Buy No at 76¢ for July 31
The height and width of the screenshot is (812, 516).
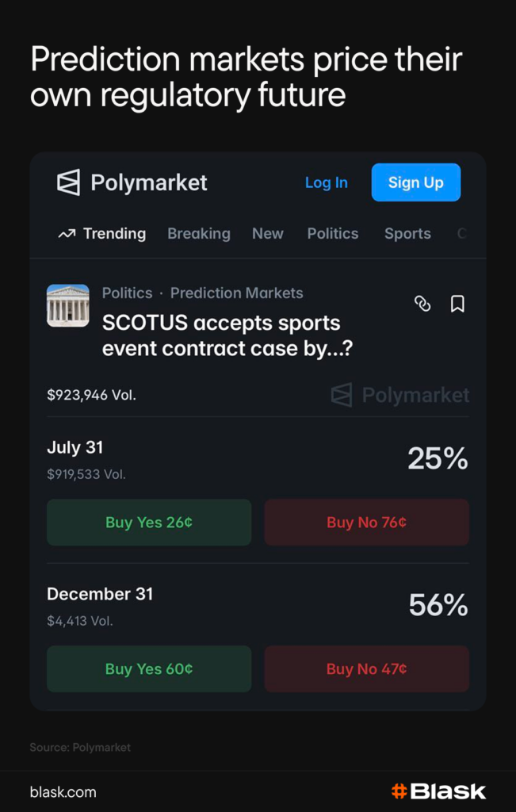(366, 523)
